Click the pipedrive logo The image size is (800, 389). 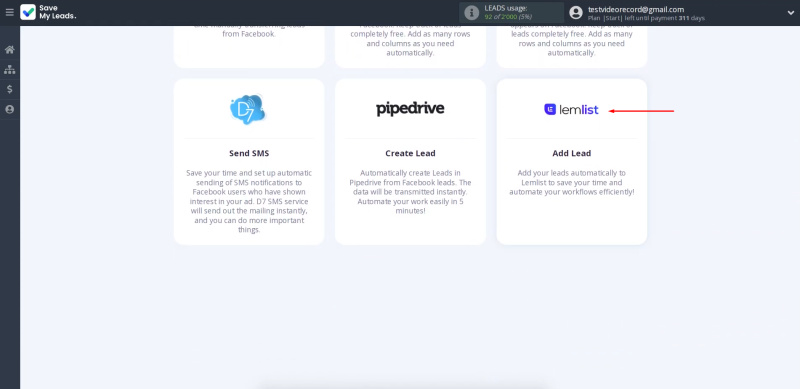click(x=410, y=109)
